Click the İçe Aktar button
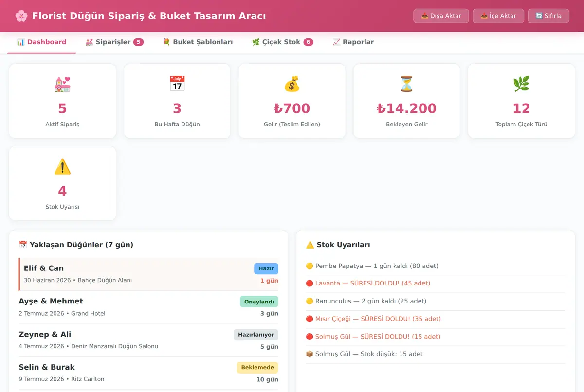 point(498,16)
